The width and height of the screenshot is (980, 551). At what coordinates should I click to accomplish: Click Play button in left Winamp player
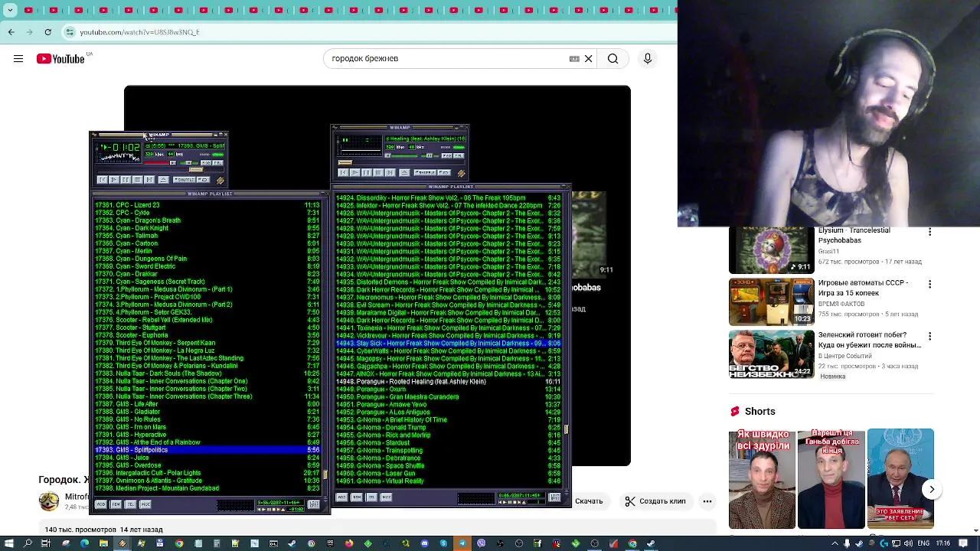pos(114,180)
